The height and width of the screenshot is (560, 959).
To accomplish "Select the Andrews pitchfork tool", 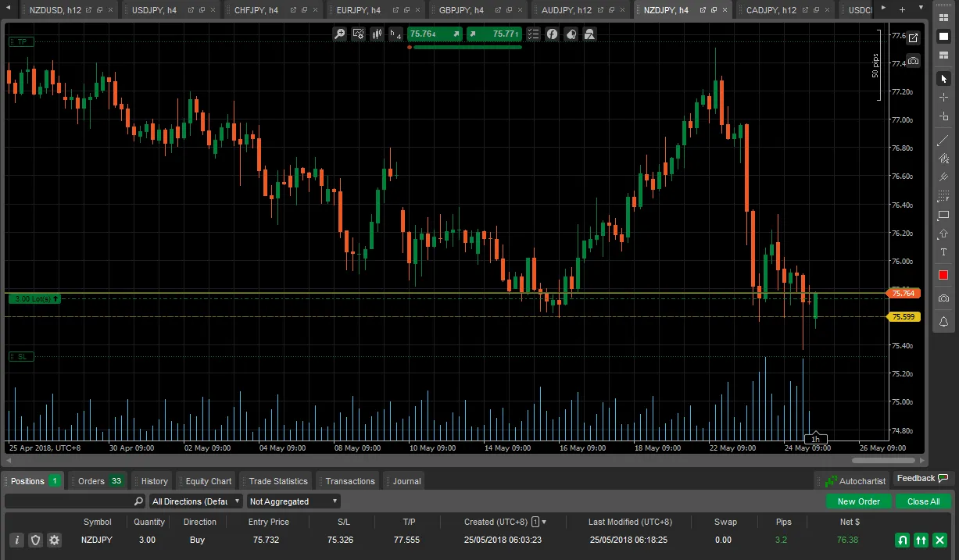I will (943, 177).
